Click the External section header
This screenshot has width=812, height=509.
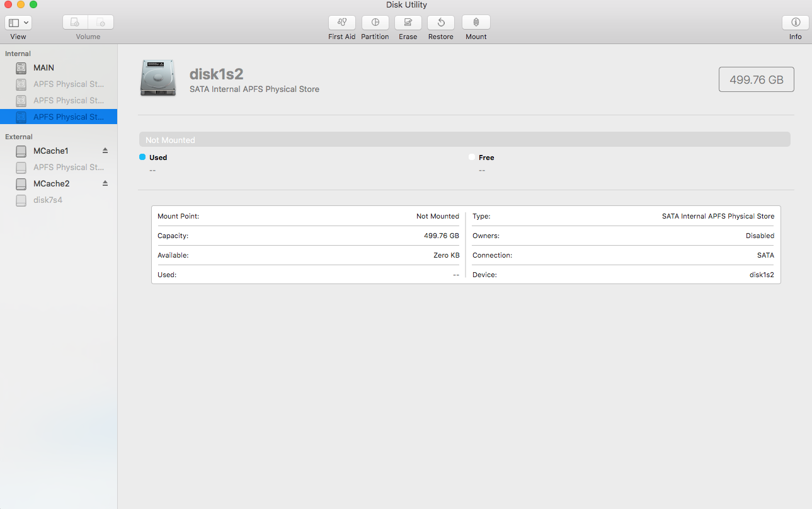pyautogui.click(x=19, y=137)
